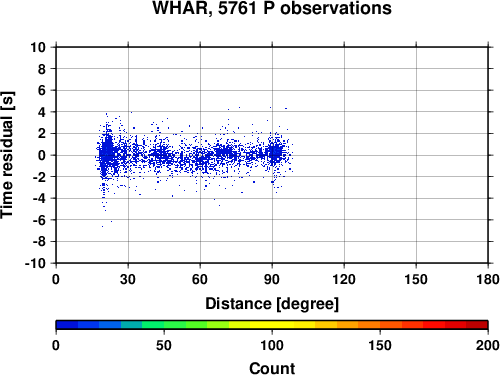The width and height of the screenshot is (500, 375).
Task: Click the x-axis tick label 120
Action: point(344,279)
